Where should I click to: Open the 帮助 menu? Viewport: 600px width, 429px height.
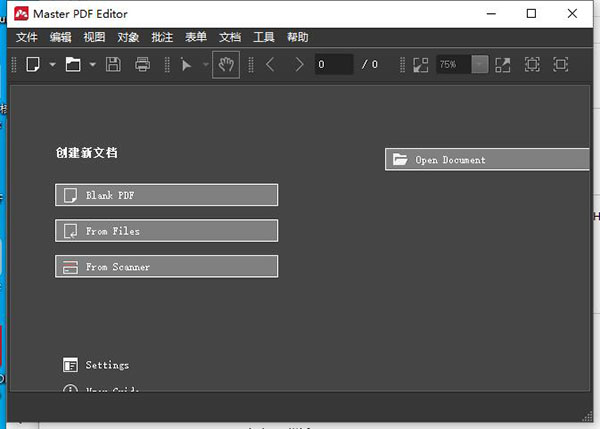coord(298,37)
